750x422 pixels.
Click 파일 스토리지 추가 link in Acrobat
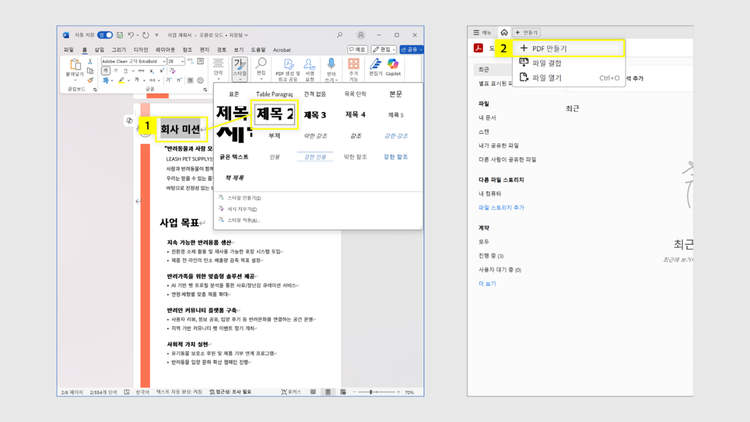[501, 208]
